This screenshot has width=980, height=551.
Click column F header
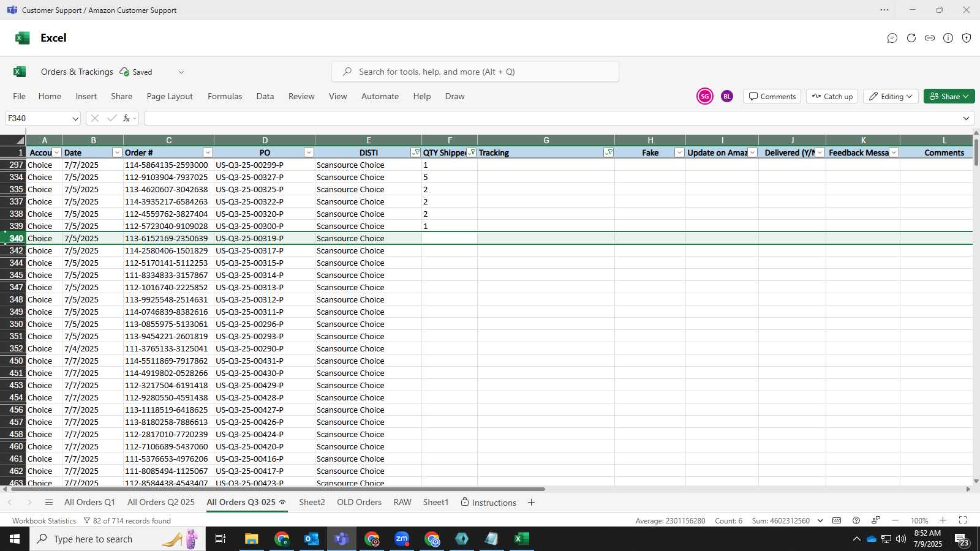[x=450, y=140]
